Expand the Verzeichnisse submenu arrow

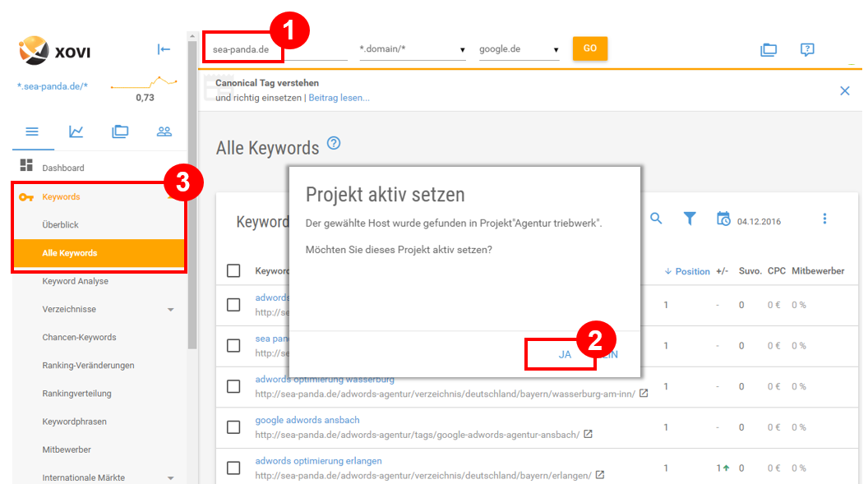click(x=170, y=310)
